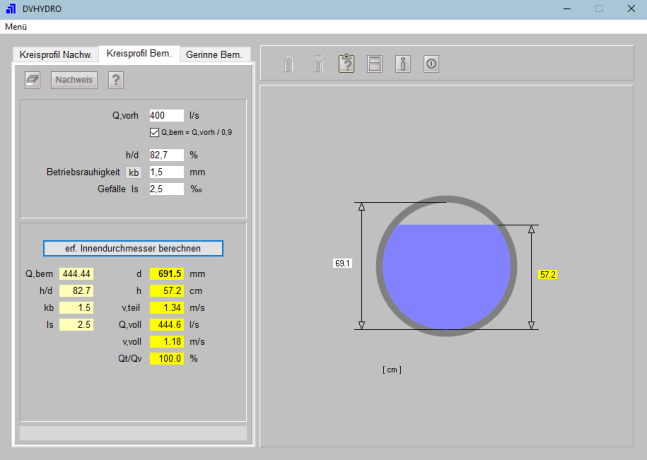Click the kb roughness button
The width and height of the screenshot is (647, 460).
pos(134,172)
